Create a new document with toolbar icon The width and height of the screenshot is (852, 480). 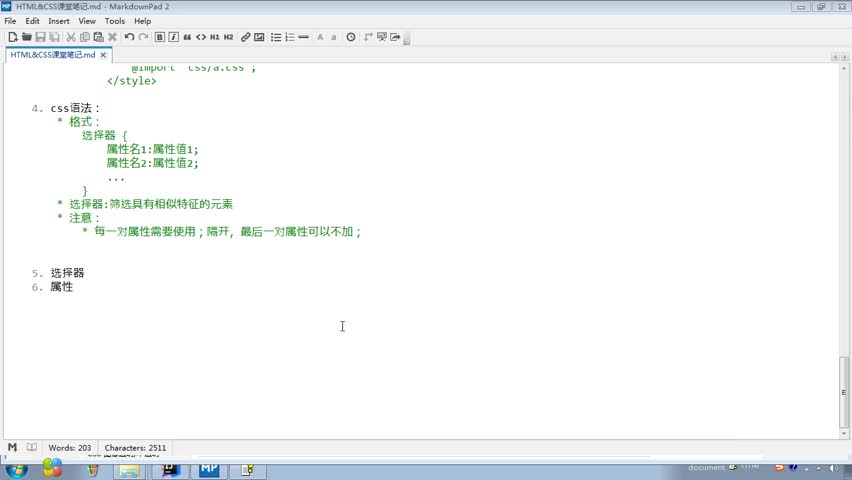tap(12, 37)
